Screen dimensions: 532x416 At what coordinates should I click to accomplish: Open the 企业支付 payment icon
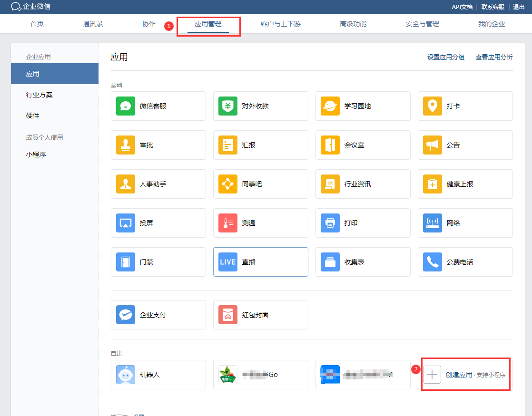(x=126, y=315)
